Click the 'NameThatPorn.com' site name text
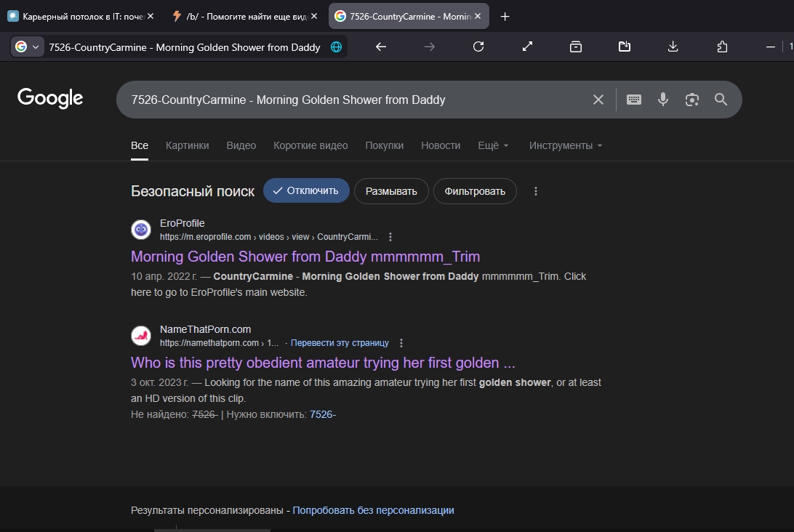The width and height of the screenshot is (794, 532). 206,329
